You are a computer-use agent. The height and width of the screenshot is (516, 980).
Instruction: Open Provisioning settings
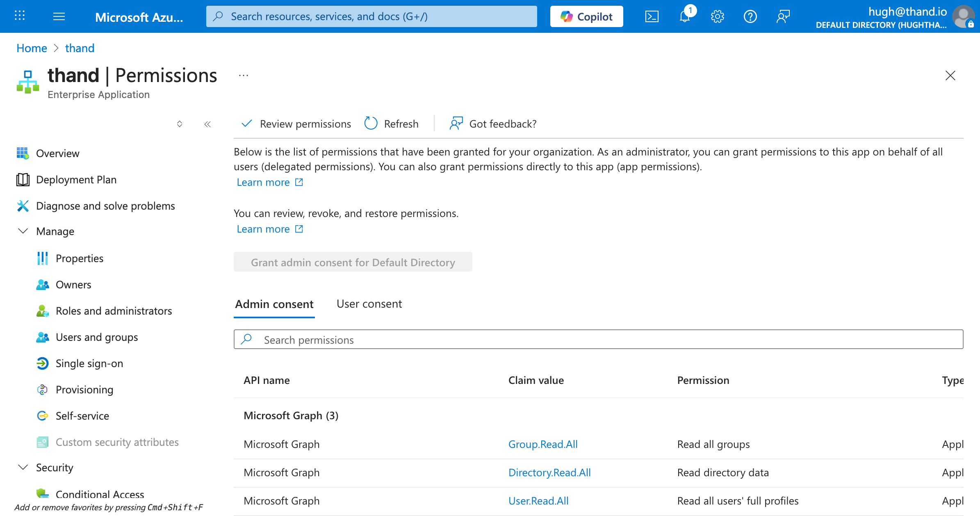tap(84, 389)
